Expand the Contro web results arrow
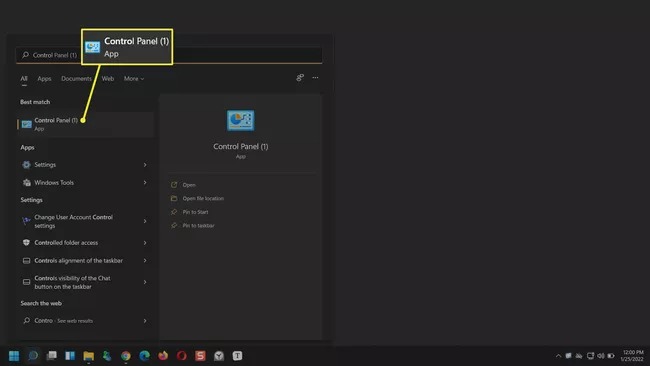This screenshot has height=366, width=650. pos(145,320)
